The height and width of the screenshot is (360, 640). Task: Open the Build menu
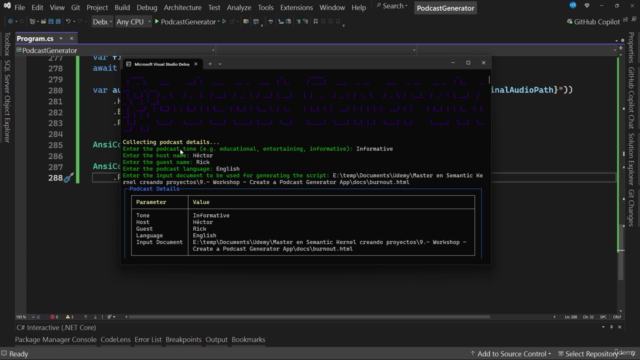[x=122, y=7]
